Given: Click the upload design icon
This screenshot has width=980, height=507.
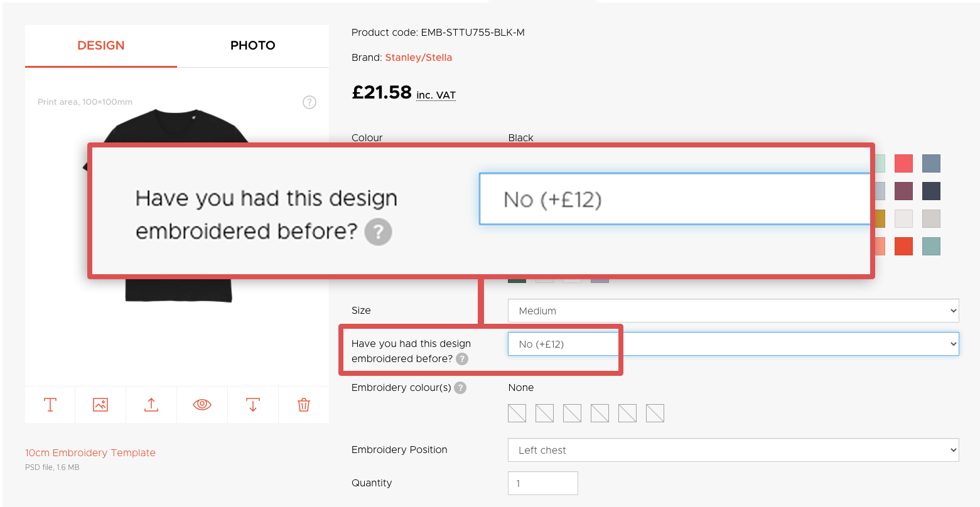Looking at the screenshot, I should coord(151,405).
